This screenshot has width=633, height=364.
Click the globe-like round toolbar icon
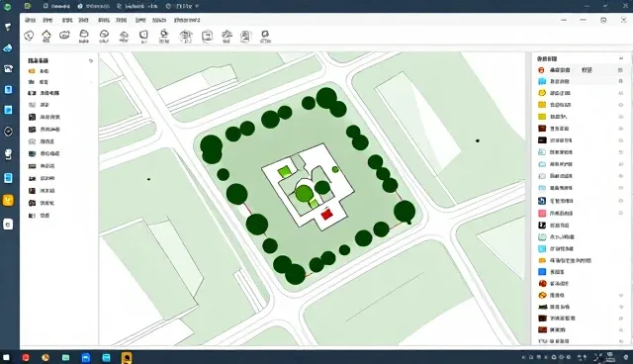coord(186,37)
